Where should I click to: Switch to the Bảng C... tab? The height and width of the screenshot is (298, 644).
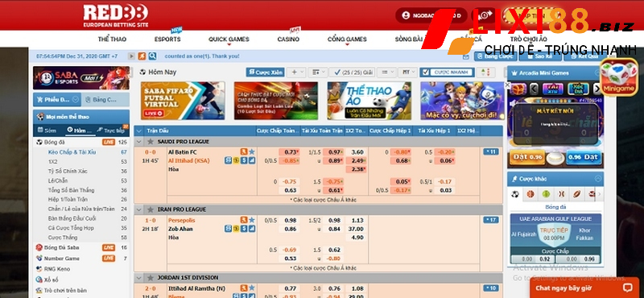coord(105,100)
